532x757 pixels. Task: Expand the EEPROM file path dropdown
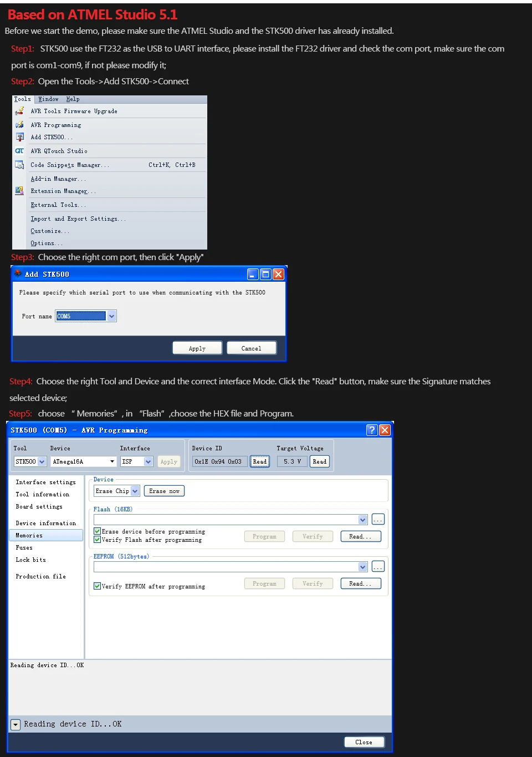tap(363, 567)
